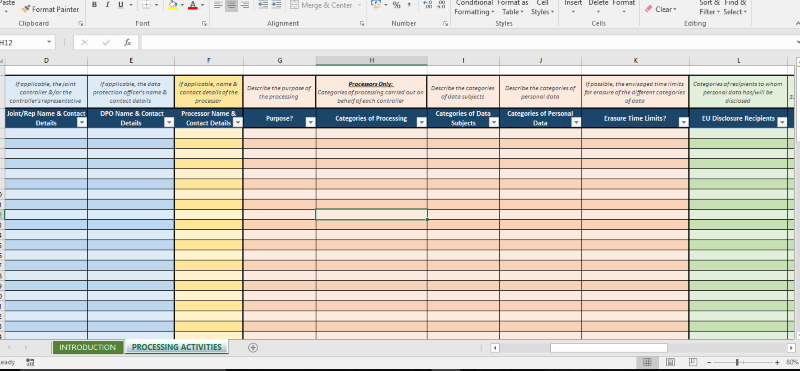Align text right
The height and width of the screenshot is (371, 800).
tap(244, 5)
